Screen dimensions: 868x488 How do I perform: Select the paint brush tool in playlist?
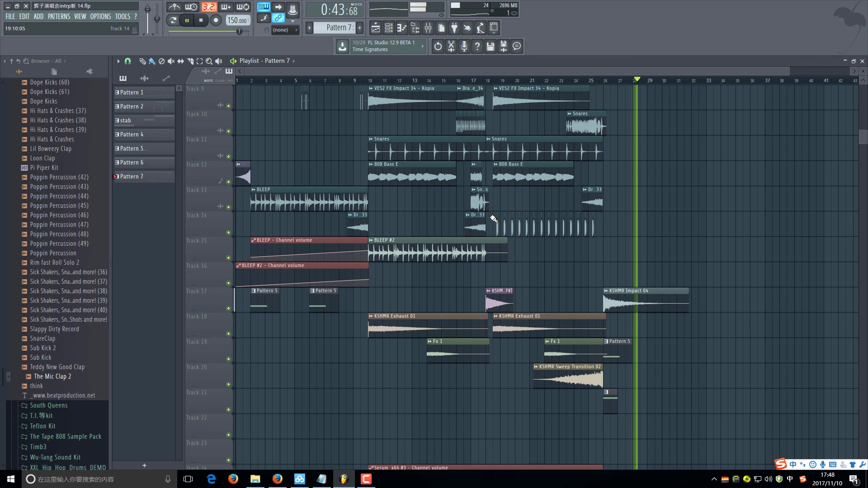pos(152,61)
